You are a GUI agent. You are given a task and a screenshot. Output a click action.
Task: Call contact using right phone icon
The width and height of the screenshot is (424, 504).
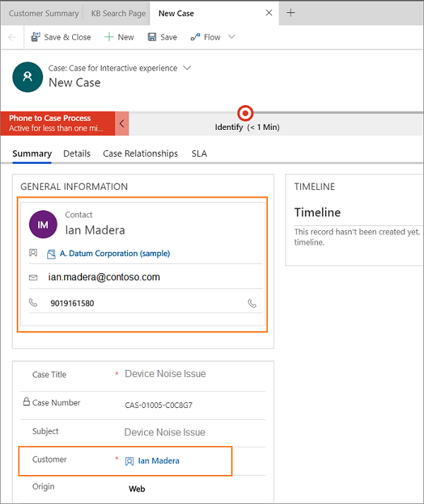click(x=252, y=304)
